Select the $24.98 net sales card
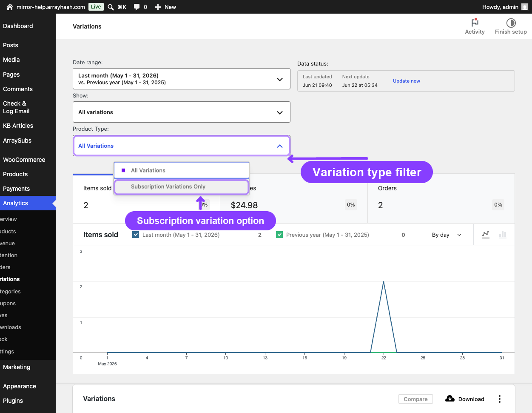532x413 pixels. (x=293, y=198)
